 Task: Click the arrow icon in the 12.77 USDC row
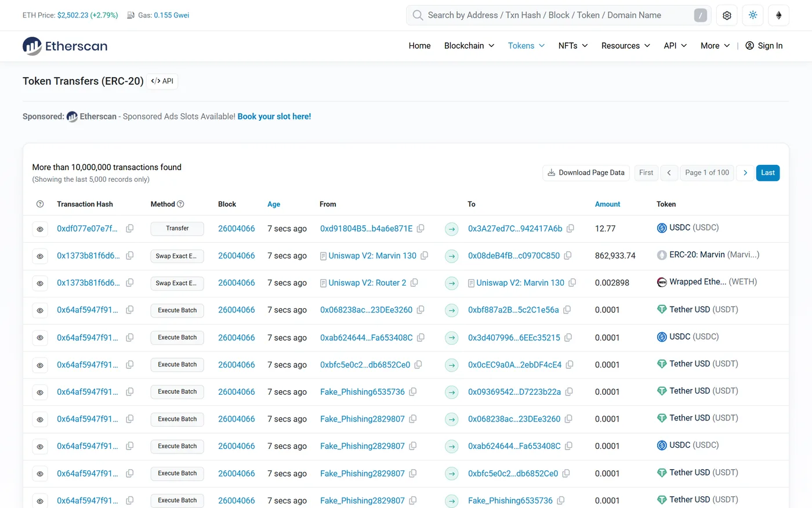452,229
